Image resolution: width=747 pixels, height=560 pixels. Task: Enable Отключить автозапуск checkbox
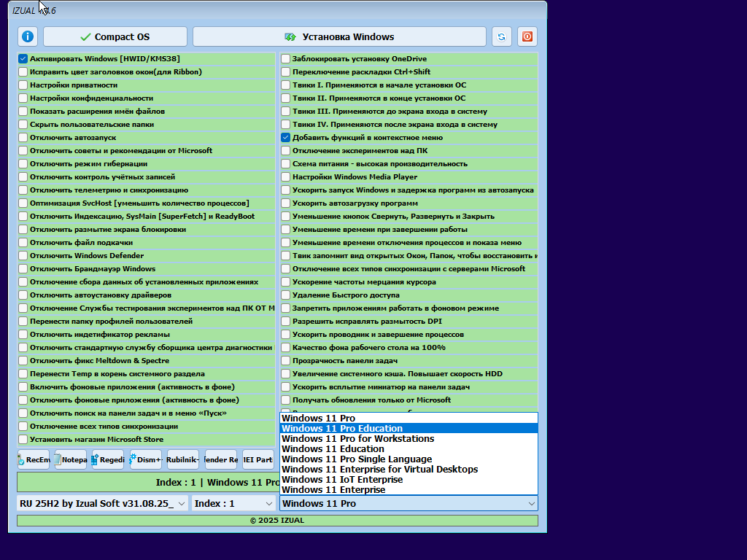pos(23,138)
